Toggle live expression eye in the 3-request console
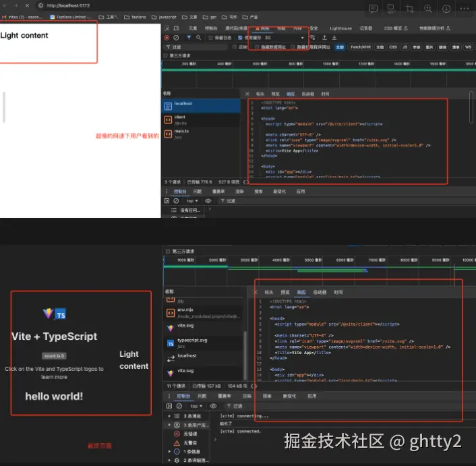Screen dimensions: 476x466 pyautogui.click(x=208, y=201)
